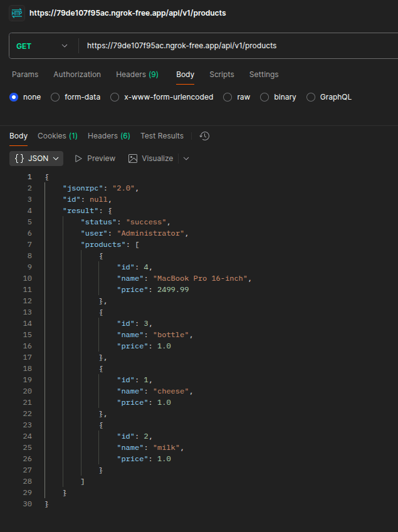Click the request URL input field
Image resolution: width=398 pixels, height=532 pixels.
point(238,46)
